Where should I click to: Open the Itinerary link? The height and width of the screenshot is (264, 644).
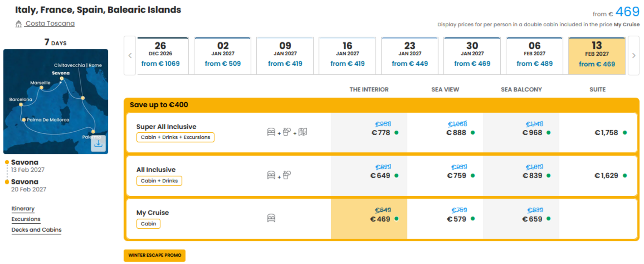(23, 209)
